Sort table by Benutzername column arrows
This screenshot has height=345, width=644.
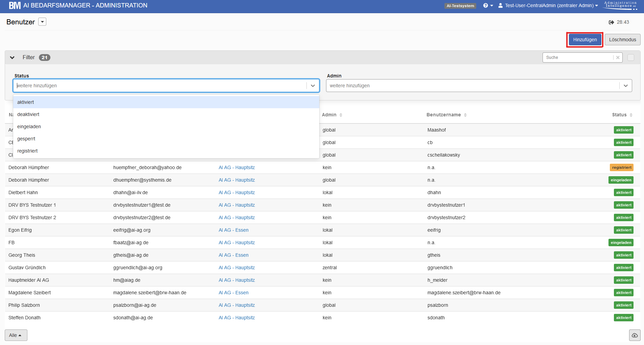point(465,115)
